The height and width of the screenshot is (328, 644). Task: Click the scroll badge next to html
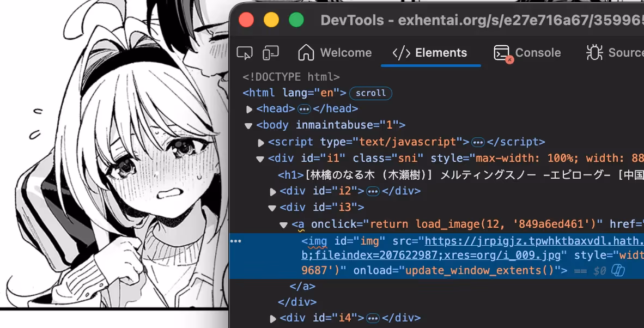point(370,93)
